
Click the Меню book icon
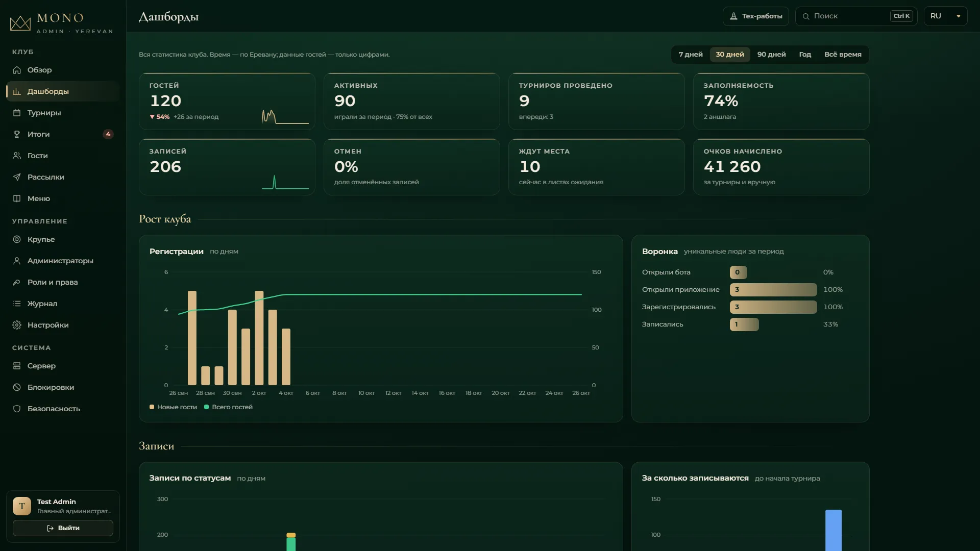tap(17, 198)
